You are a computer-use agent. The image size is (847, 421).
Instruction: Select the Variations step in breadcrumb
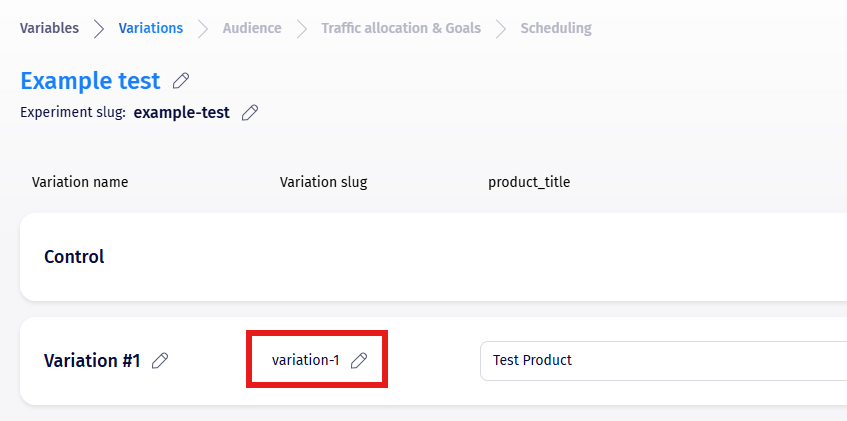[x=150, y=28]
